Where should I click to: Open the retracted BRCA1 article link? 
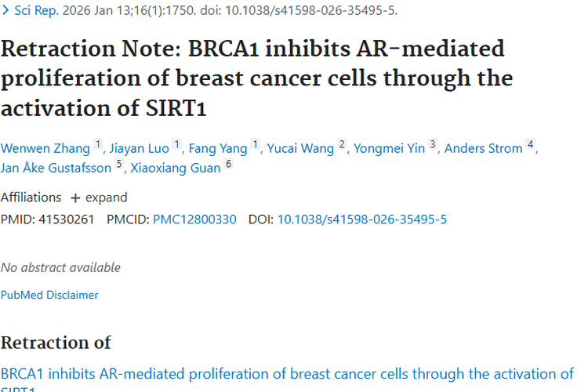287,374
